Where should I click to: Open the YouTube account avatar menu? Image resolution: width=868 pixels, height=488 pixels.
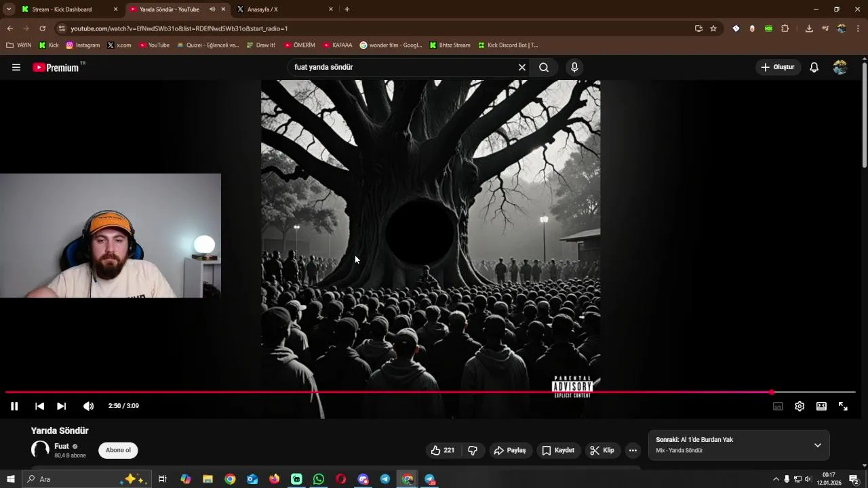point(840,67)
